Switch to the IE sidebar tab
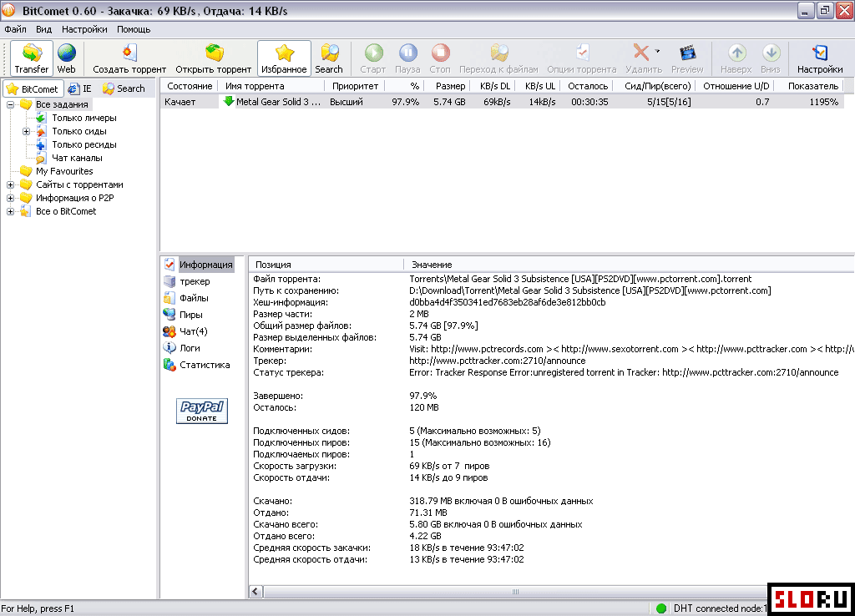The image size is (855, 616). tap(80, 88)
